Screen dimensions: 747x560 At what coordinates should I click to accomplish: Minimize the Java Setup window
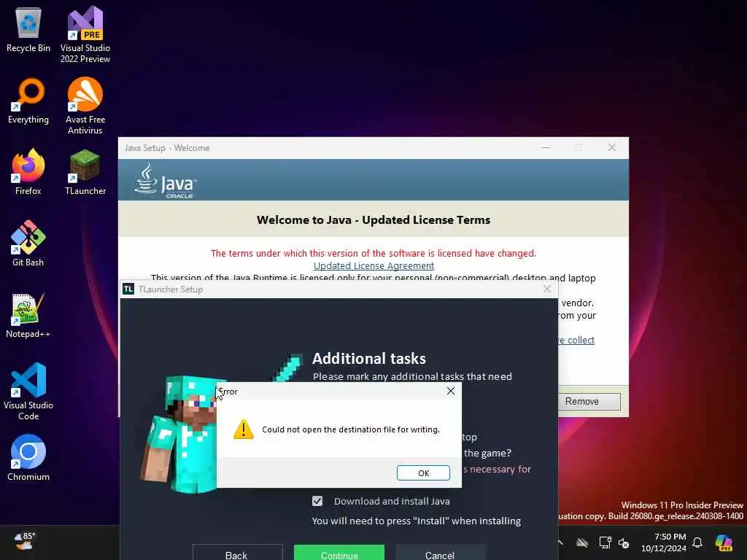(546, 147)
